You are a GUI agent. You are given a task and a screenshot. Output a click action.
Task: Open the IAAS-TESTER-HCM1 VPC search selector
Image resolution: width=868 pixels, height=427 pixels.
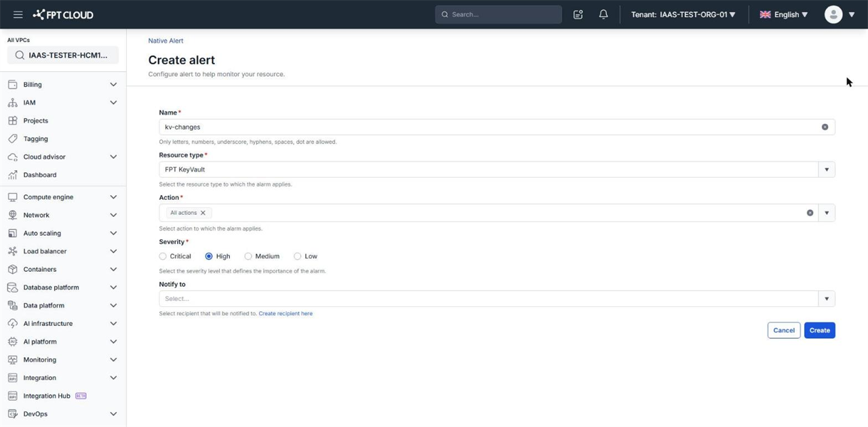pos(63,55)
